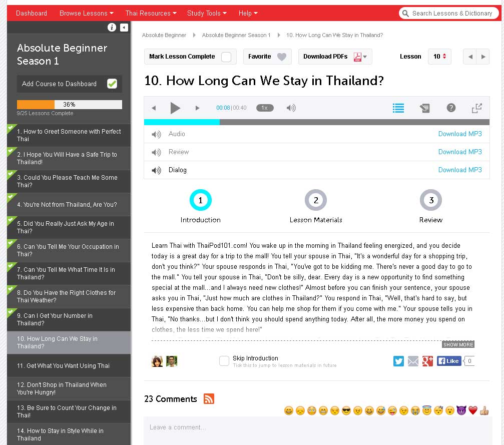Image resolution: width=504 pixels, height=445 pixels.
Task: Like the lesson on Facebook
Action: (449, 361)
